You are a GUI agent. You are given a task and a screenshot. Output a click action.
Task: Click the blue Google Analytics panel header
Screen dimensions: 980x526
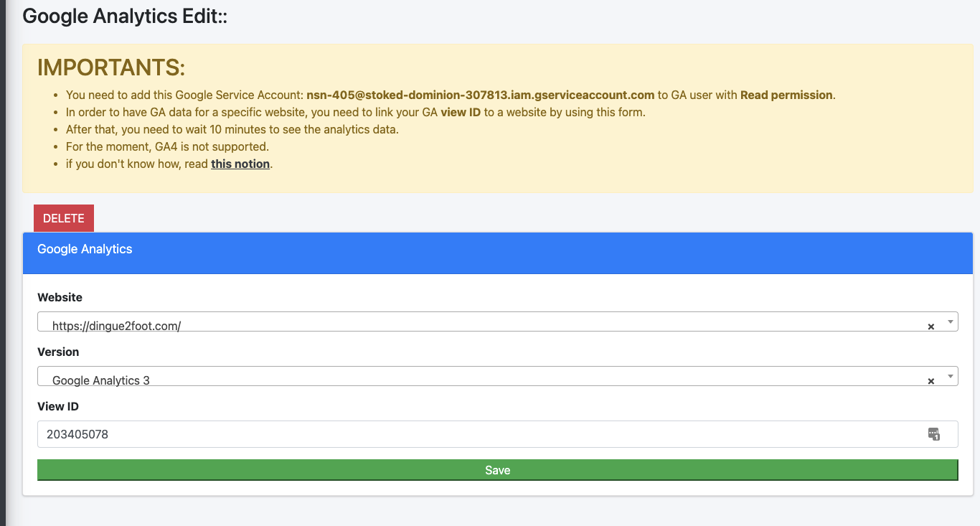point(497,253)
